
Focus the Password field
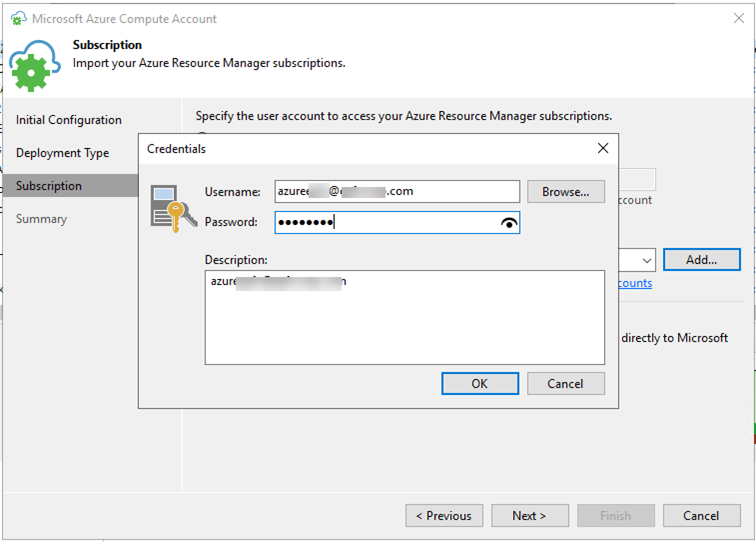397,222
